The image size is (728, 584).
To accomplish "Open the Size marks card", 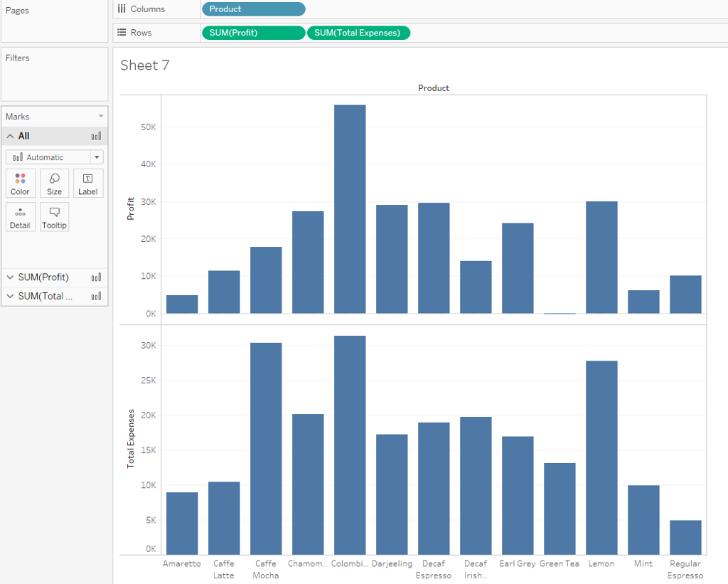I will tap(54, 184).
